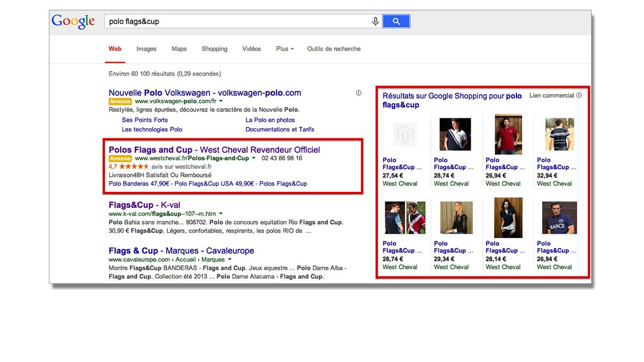644x362 pixels.
Task: Open the Les technologies Polo sitelink
Action: click(152, 129)
